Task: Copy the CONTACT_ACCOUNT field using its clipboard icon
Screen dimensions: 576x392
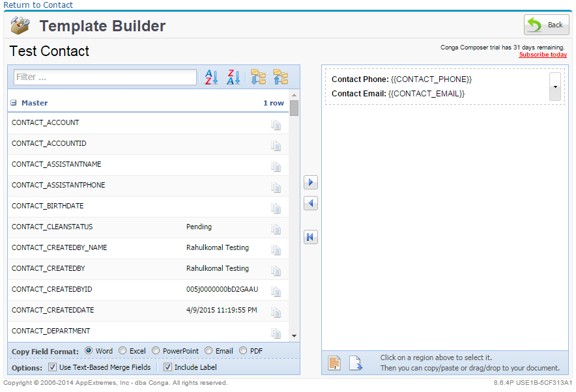Action: point(276,124)
